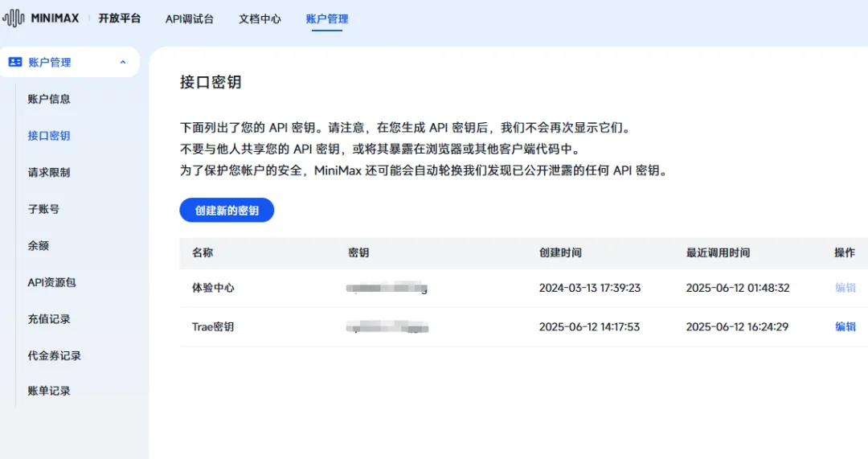Collapse the 账户管理 sidebar section chevron
This screenshot has height=459, width=868.
pos(123,63)
